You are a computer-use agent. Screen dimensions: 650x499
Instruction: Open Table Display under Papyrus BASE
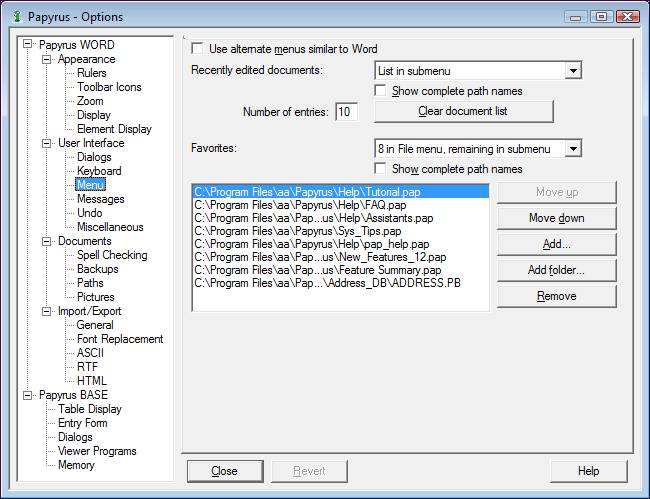90,409
